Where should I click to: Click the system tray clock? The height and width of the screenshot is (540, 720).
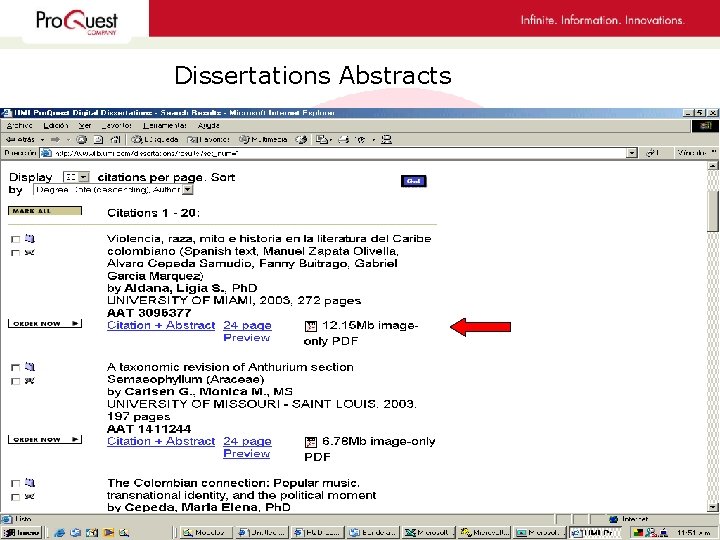coord(693,533)
